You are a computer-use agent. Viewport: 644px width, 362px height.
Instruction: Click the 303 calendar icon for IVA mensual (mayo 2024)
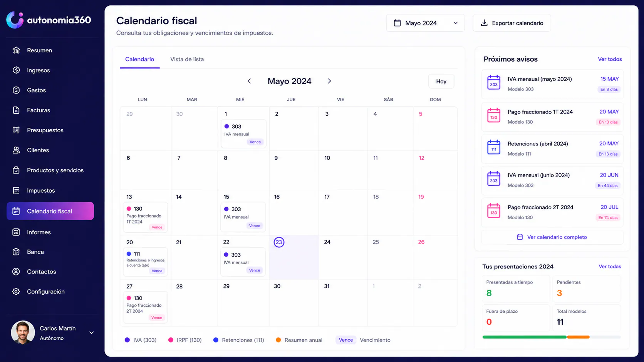tap(494, 82)
